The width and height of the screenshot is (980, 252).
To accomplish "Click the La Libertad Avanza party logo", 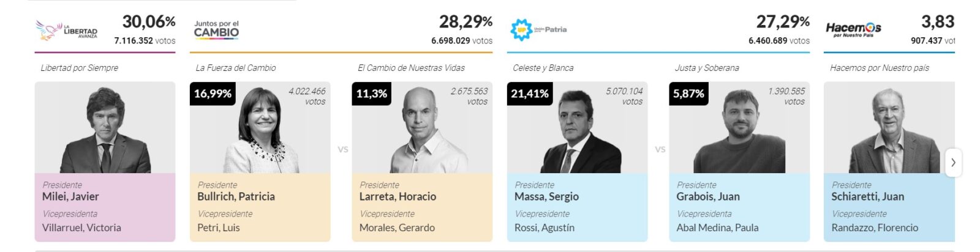I will point(66,29).
